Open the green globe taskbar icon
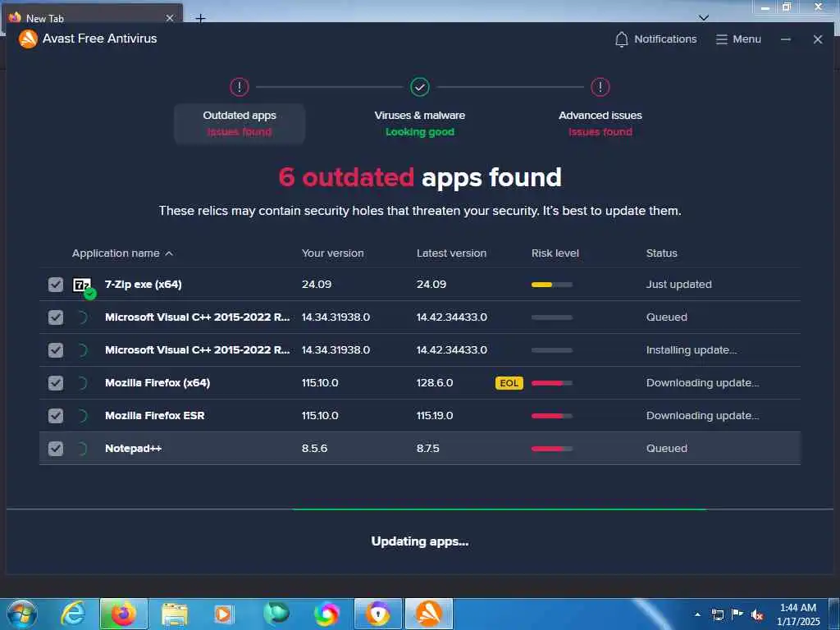The width and height of the screenshot is (840, 630). (x=276, y=614)
